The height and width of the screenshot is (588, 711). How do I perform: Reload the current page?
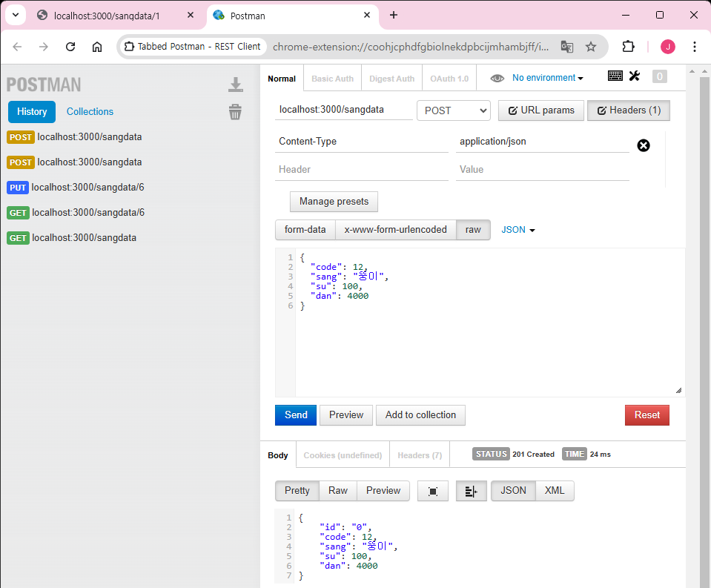[x=70, y=46]
